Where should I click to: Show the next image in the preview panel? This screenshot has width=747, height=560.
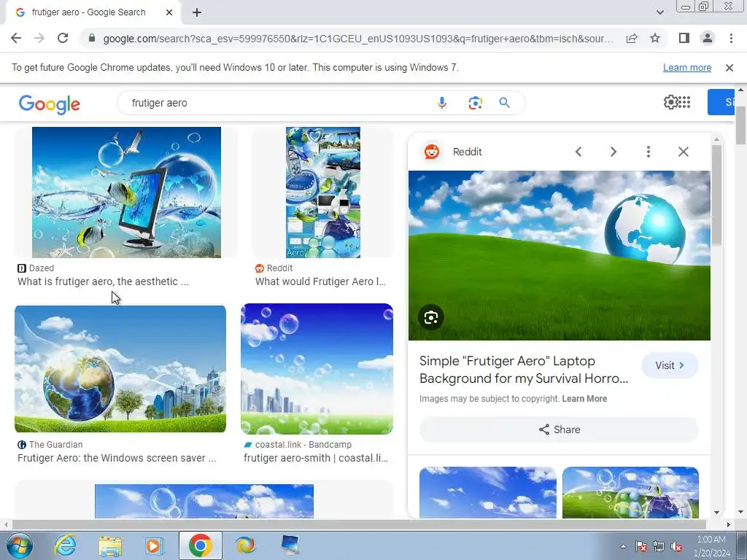click(613, 152)
